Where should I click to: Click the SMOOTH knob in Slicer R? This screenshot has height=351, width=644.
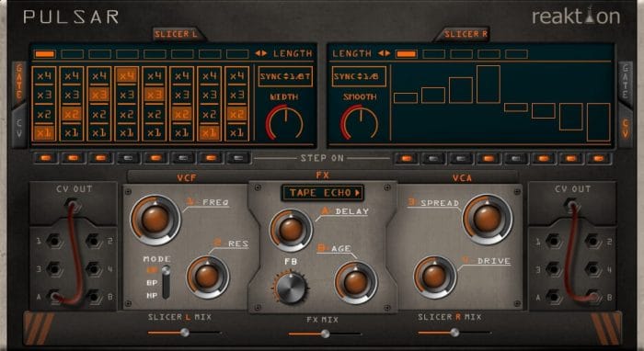pyautogui.click(x=360, y=123)
